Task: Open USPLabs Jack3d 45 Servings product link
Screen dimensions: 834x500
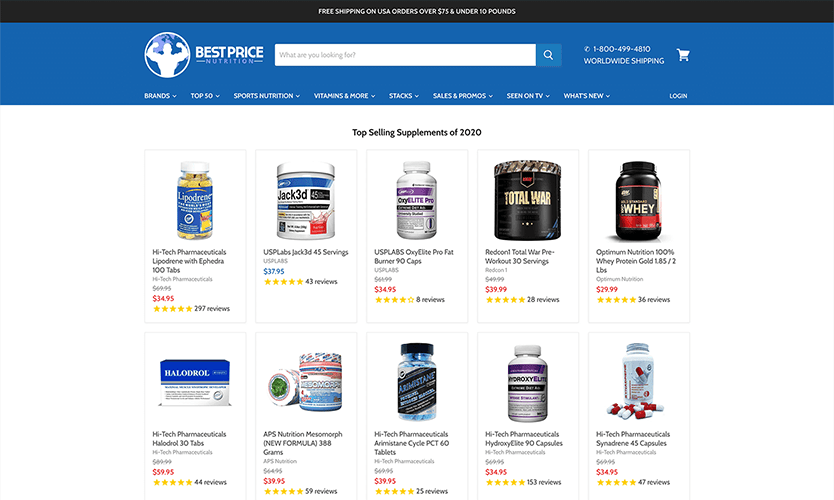Action: [x=306, y=252]
